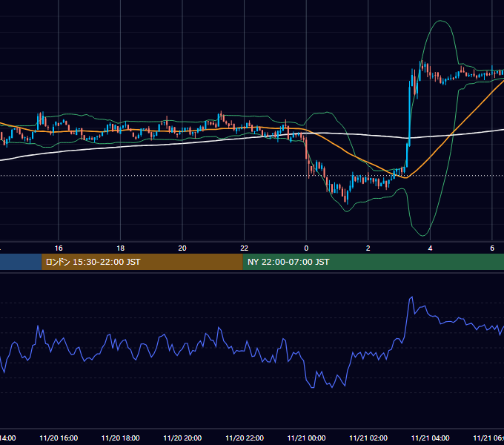Click the 11/20 16:00 date label
This screenshot has height=445, width=504.
59,438
